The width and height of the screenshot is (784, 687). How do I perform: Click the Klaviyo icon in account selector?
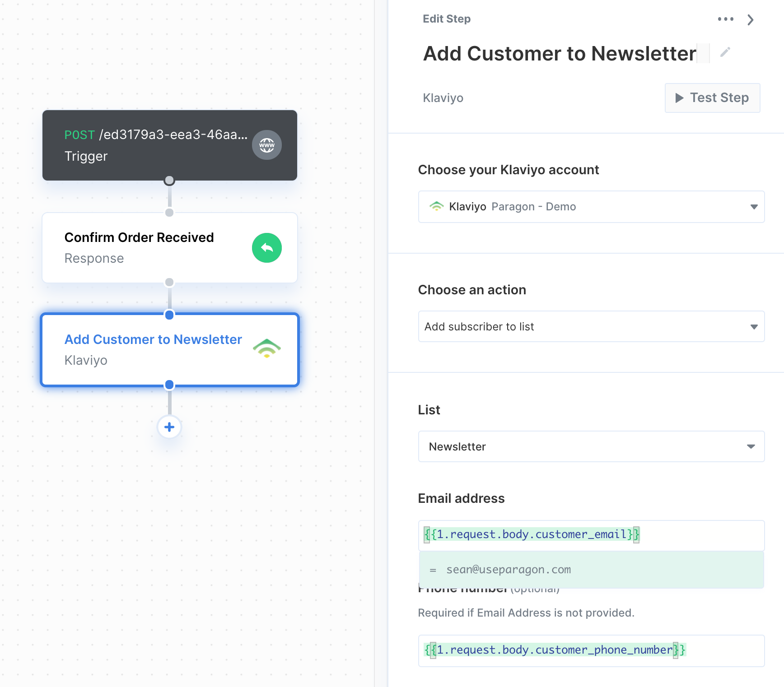click(x=436, y=206)
